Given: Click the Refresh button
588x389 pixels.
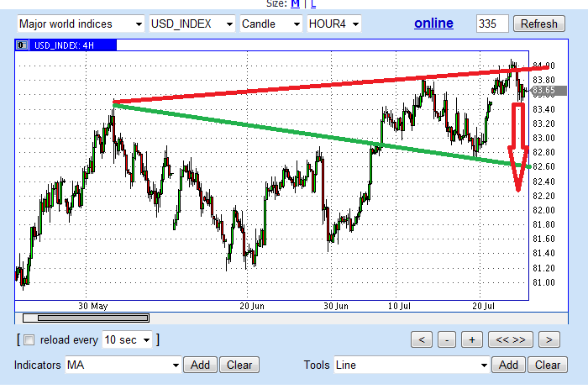Looking at the screenshot, I should (x=539, y=24).
